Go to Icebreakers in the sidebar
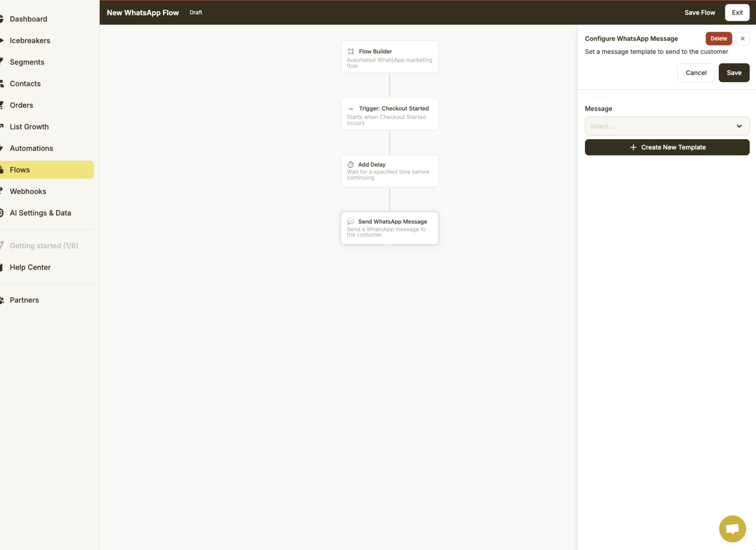 coord(30,41)
